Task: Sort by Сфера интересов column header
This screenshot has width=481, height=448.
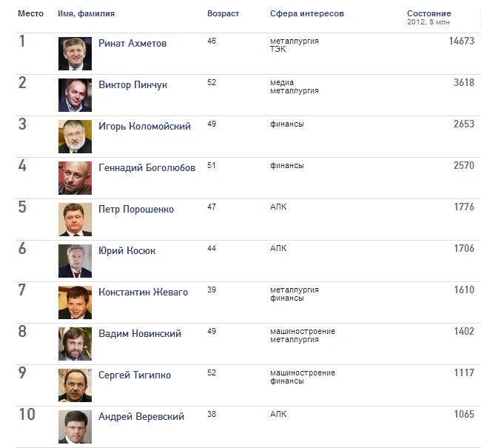Action: tap(307, 13)
